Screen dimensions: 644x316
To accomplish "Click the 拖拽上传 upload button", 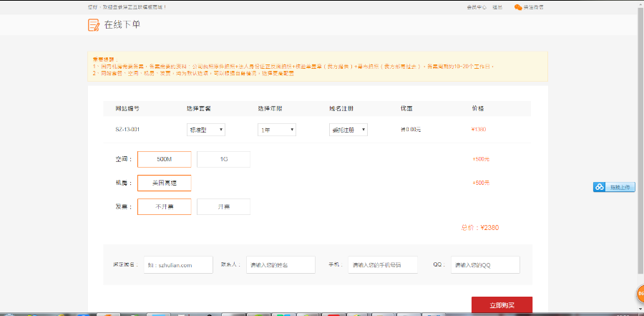I will tap(614, 187).
